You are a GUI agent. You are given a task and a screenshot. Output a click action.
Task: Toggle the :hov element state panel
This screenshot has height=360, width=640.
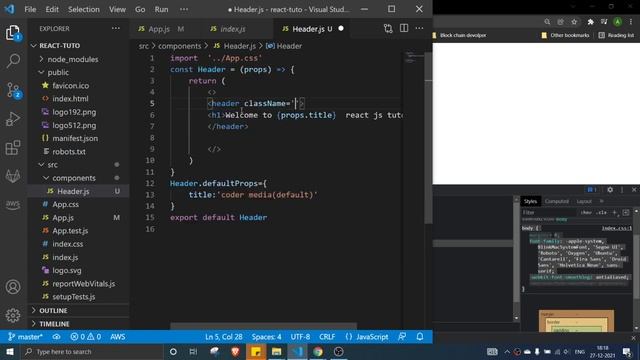click(586, 212)
